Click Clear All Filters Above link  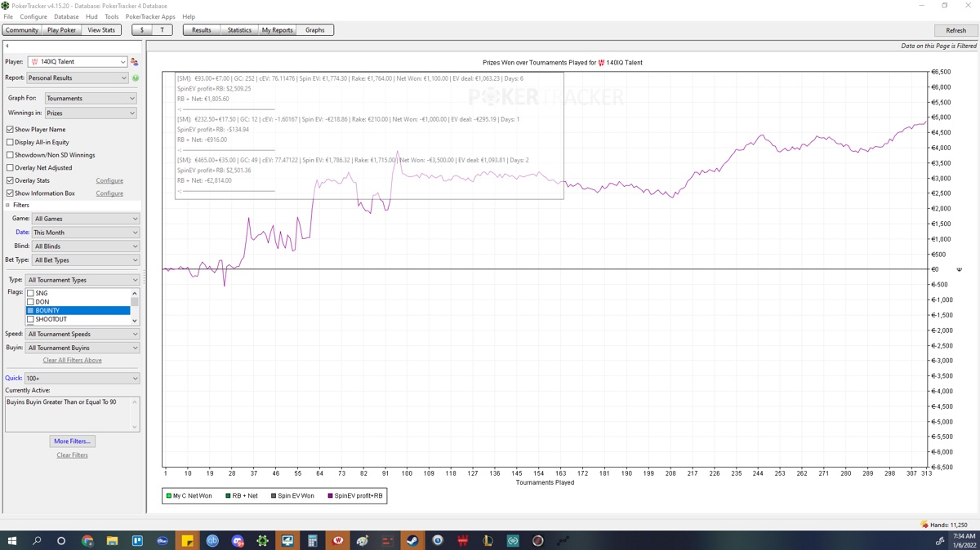coord(72,360)
